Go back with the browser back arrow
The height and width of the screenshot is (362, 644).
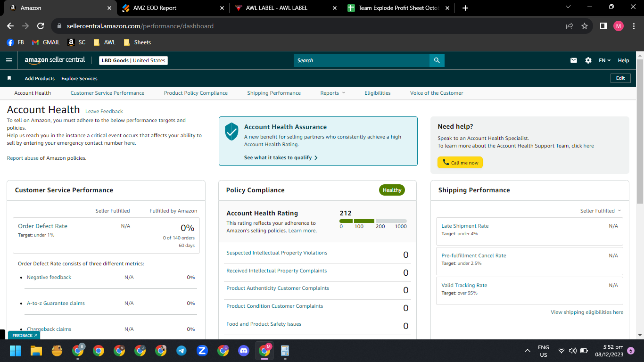click(x=10, y=26)
